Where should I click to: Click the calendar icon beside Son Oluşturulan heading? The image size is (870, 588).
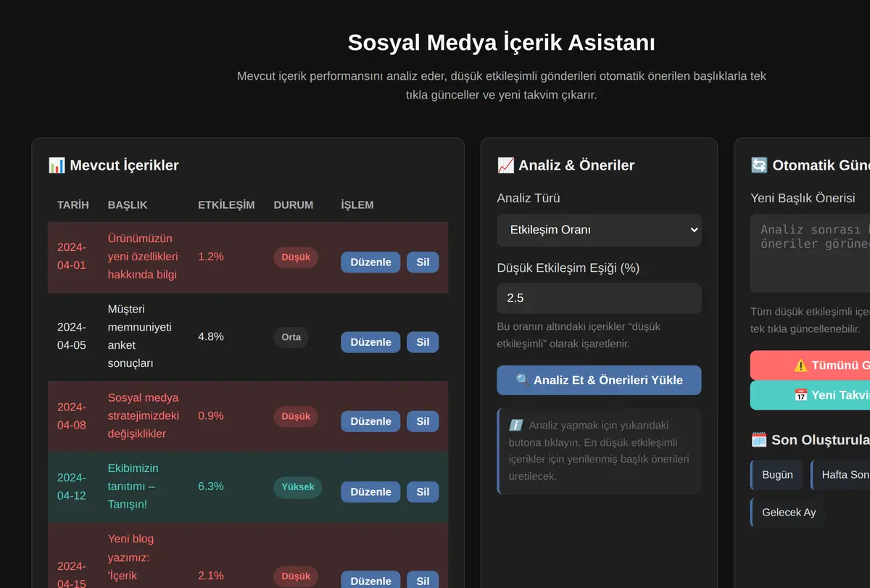pos(759,439)
